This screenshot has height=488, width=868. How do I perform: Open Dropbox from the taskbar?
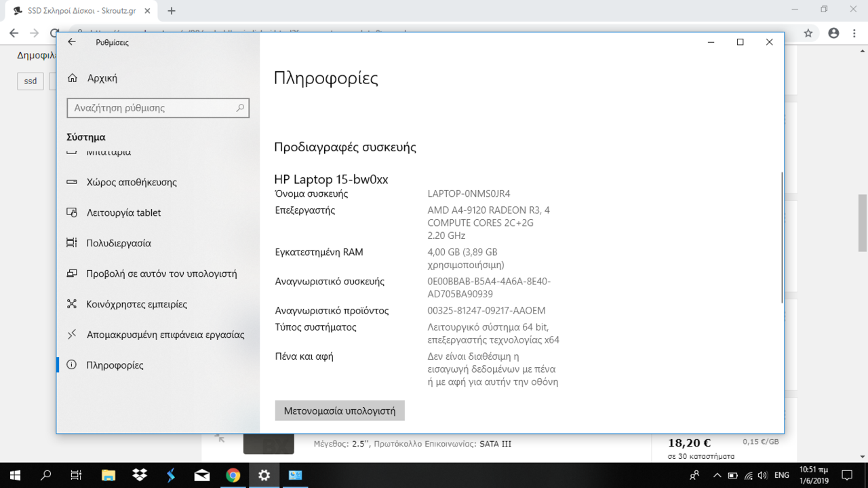point(139,475)
